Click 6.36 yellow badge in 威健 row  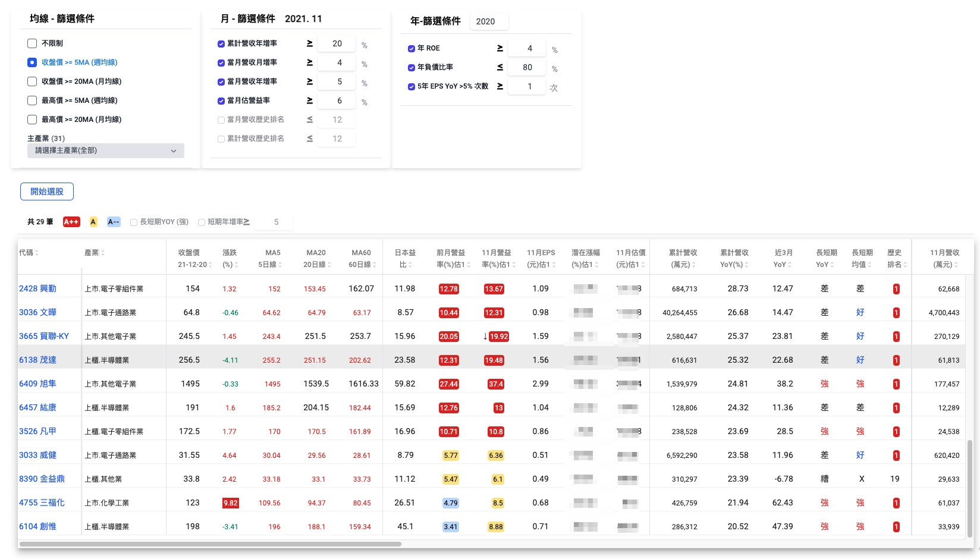tap(496, 456)
